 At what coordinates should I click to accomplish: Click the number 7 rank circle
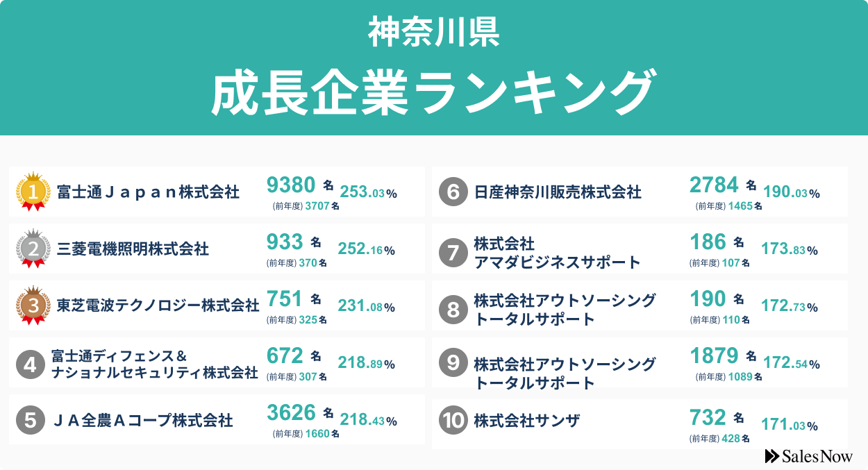pyautogui.click(x=453, y=253)
